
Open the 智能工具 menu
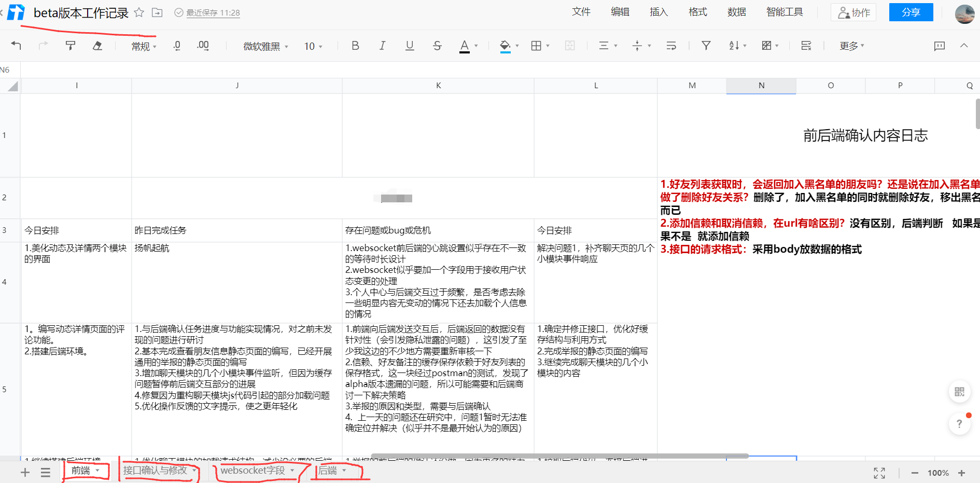pos(785,12)
